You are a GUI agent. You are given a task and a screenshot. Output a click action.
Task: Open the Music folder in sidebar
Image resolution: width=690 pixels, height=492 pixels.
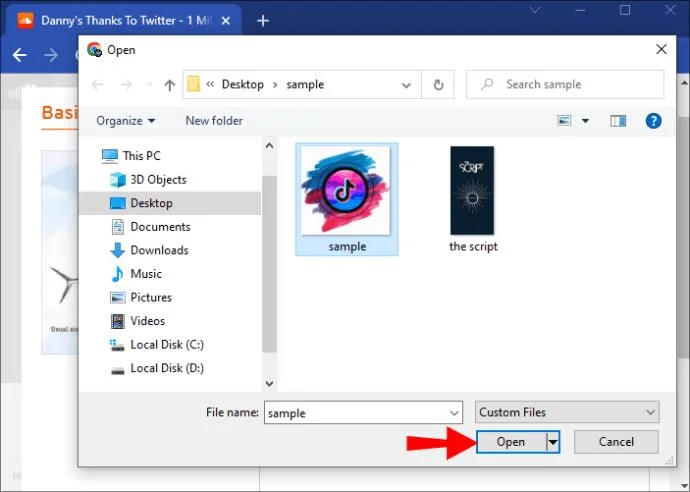tap(146, 274)
